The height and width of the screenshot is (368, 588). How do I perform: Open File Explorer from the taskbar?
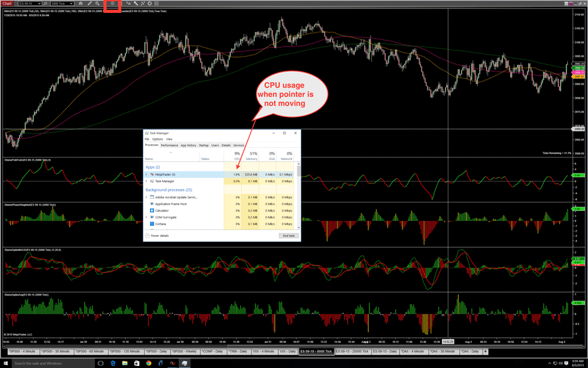point(124,363)
